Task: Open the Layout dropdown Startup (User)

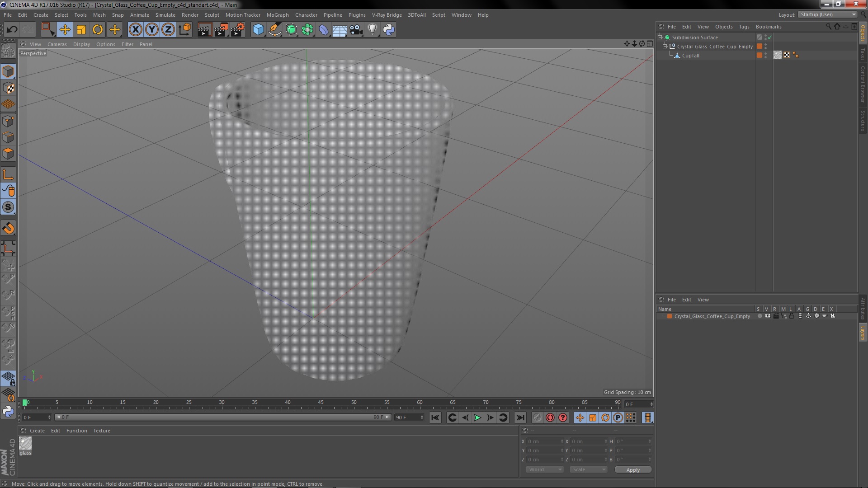Action: (828, 15)
